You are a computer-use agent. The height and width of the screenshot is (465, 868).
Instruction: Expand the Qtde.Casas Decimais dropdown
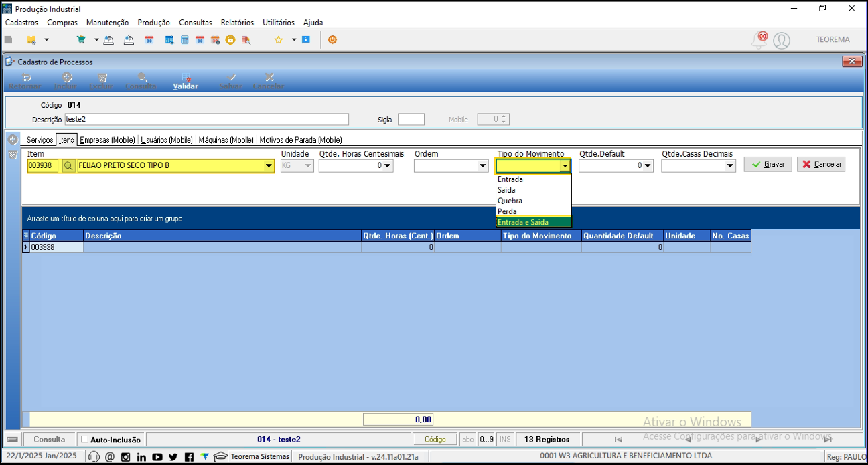[x=730, y=166]
